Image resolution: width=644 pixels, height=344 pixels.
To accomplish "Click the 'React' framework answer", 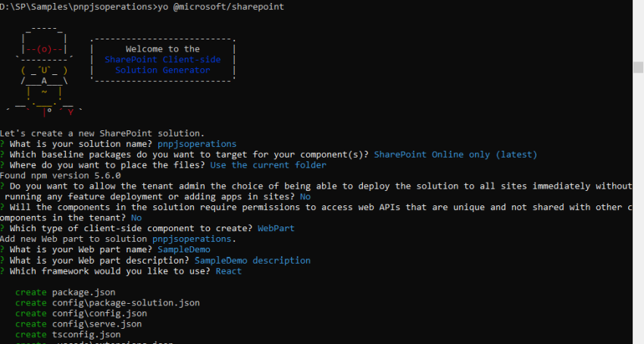I will (229, 271).
